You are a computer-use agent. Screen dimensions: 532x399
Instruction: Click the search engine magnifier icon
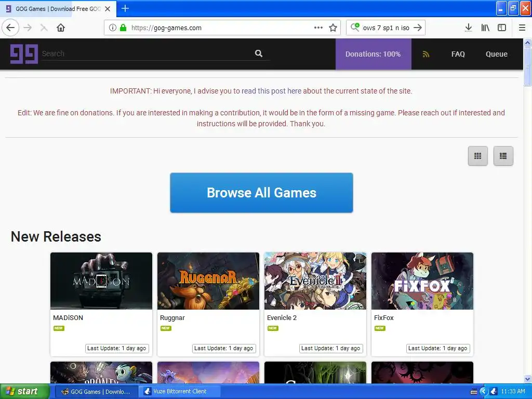pos(355,27)
